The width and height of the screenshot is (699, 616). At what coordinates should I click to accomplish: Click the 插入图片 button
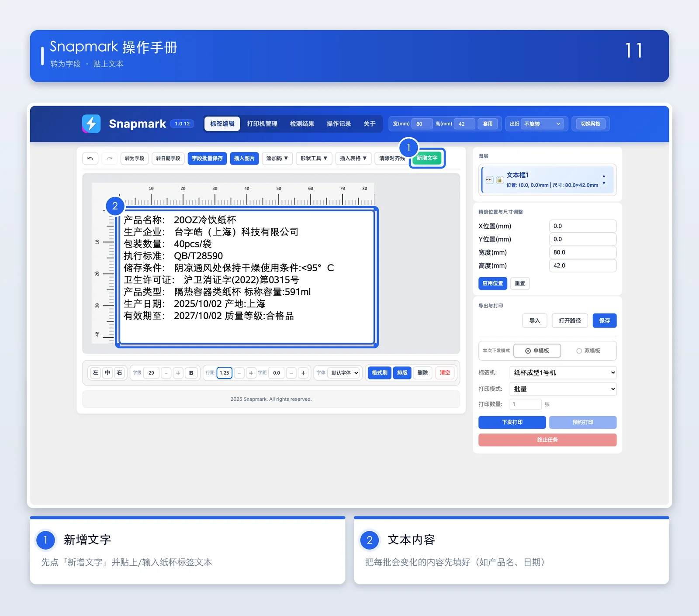[244, 158]
